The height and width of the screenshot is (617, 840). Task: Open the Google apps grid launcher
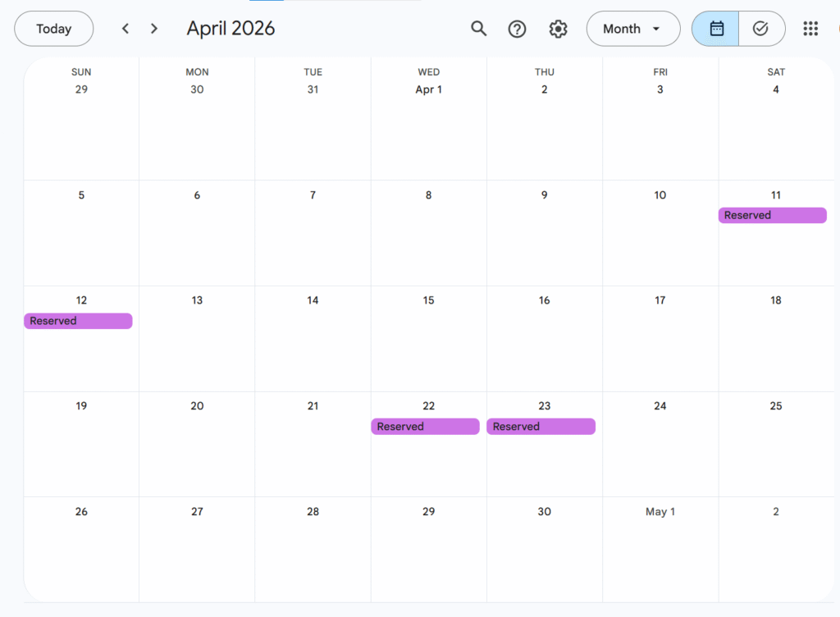[x=810, y=29]
